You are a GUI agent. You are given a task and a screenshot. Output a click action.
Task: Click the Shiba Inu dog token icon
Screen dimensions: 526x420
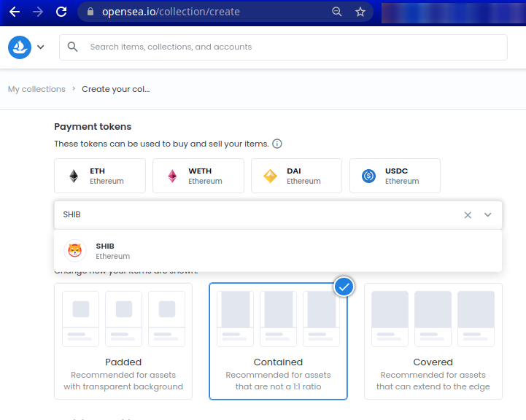pyautogui.click(x=75, y=251)
